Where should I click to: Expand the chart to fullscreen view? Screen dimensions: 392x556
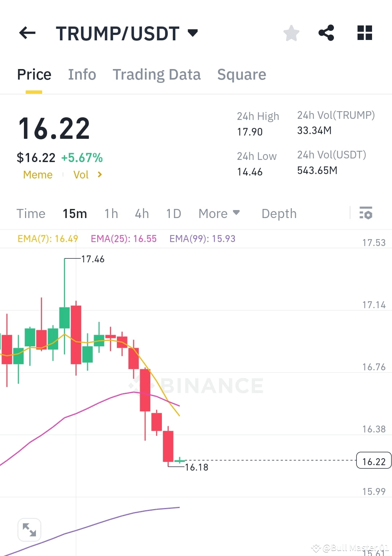click(29, 529)
